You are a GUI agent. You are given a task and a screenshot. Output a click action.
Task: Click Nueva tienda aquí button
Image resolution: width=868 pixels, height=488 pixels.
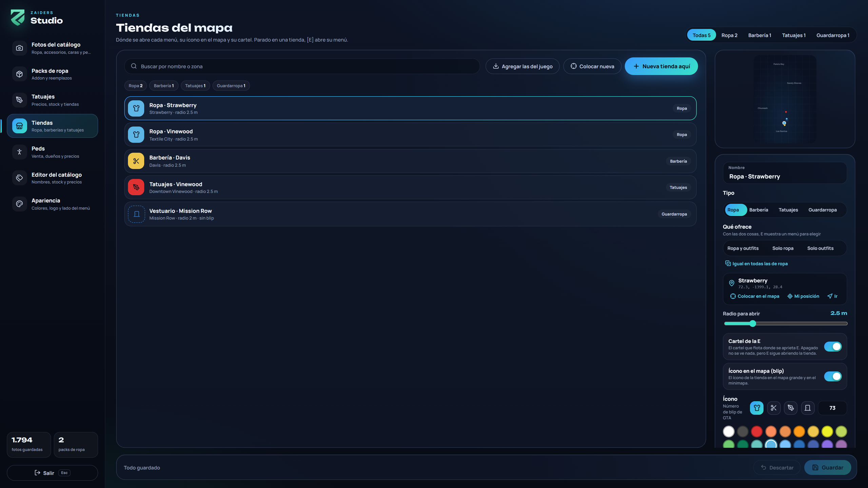661,66
